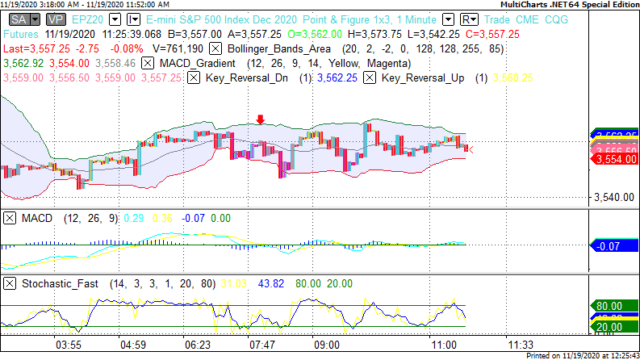This screenshot has width=640, height=360.
Task: Toggle the Key_Reversal_Up study checkbox
Action: (369, 78)
